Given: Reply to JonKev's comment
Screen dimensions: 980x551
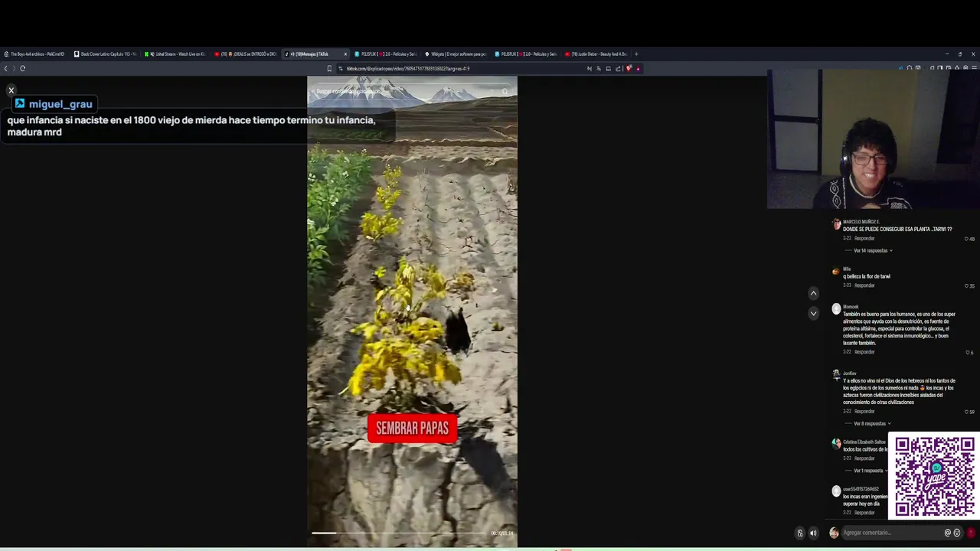Looking at the screenshot, I should 864,411.
